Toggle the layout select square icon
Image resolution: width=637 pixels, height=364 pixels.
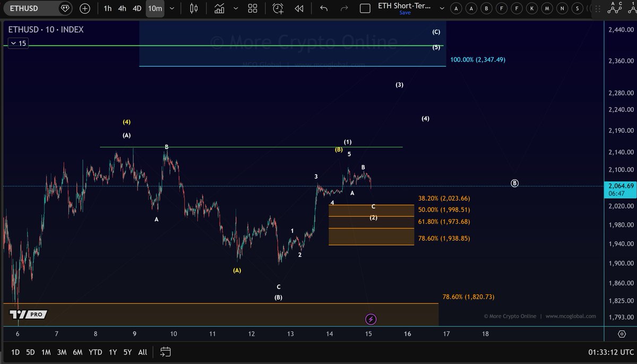point(365,8)
